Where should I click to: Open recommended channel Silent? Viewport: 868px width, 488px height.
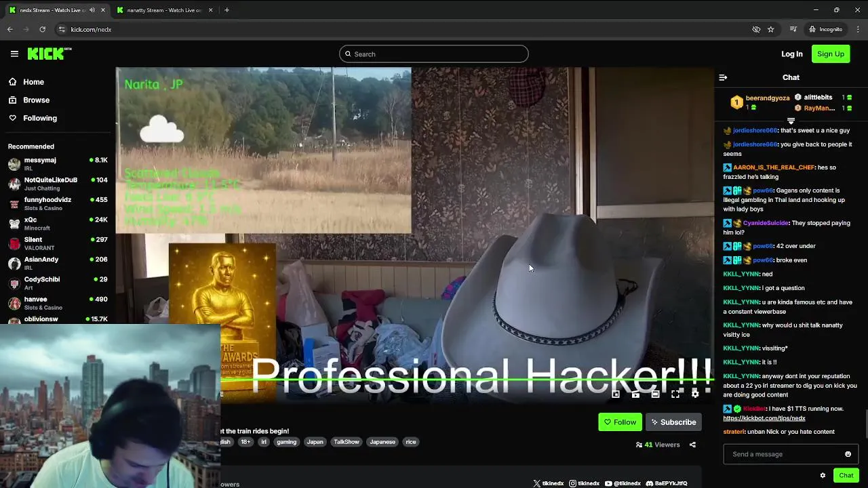58,243
